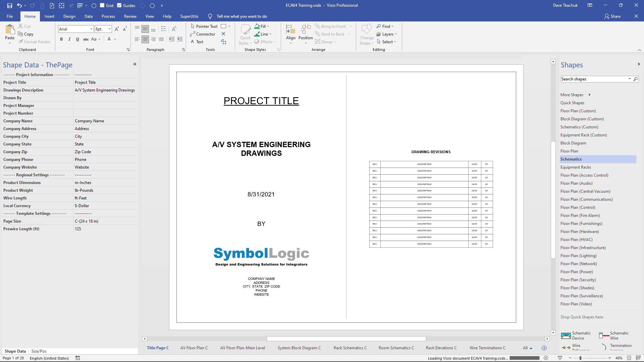The height and width of the screenshot is (362, 644).
Task: Align paragraph text right
Action: [153, 39]
